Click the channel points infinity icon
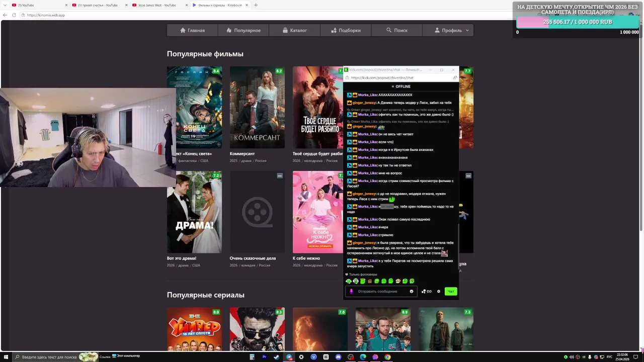Screen dimensions: 644x362 (x=427, y=291)
